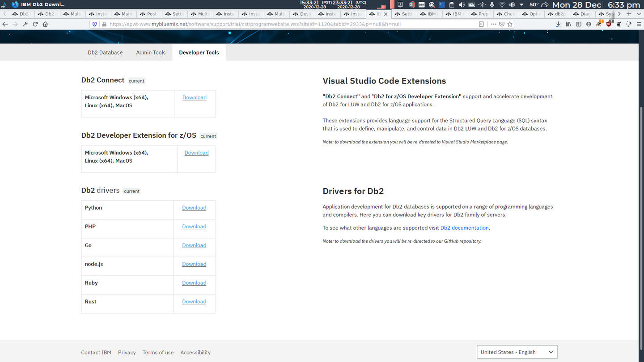This screenshot has width=644, height=362.
Task: Open the wrench developer tools icon
Action: (x=25, y=24)
